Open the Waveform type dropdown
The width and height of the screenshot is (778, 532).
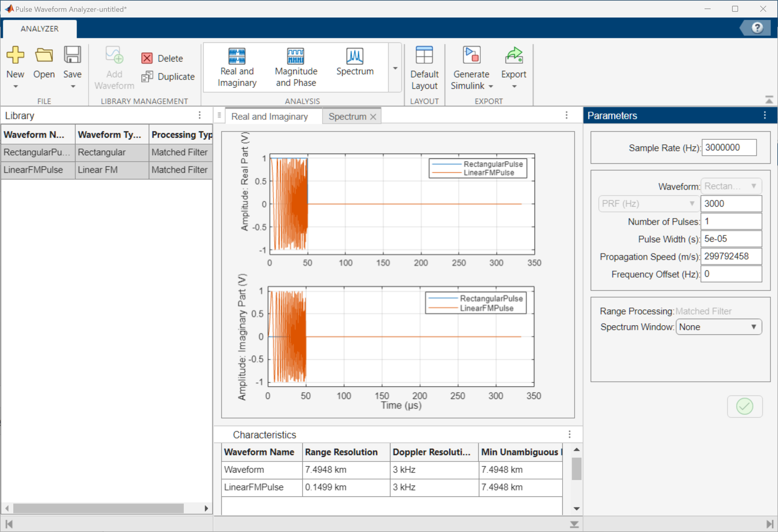pyautogui.click(x=731, y=186)
